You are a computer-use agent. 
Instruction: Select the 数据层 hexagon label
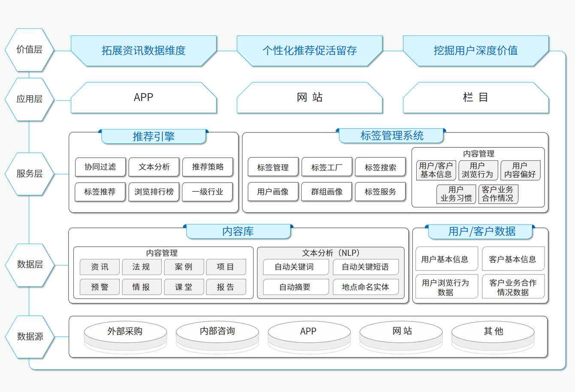(x=30, y=265)
